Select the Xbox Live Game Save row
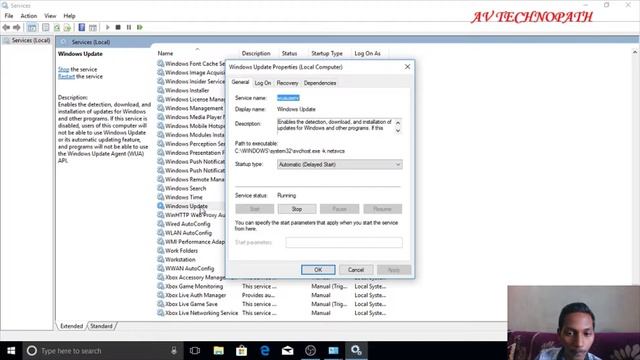 pyautogui.click(x=272, y=304)
